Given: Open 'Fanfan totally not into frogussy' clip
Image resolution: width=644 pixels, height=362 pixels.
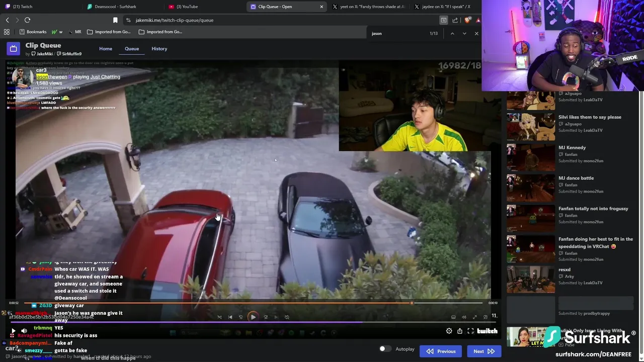Looking at the screenshot, I should pos(593,209).
